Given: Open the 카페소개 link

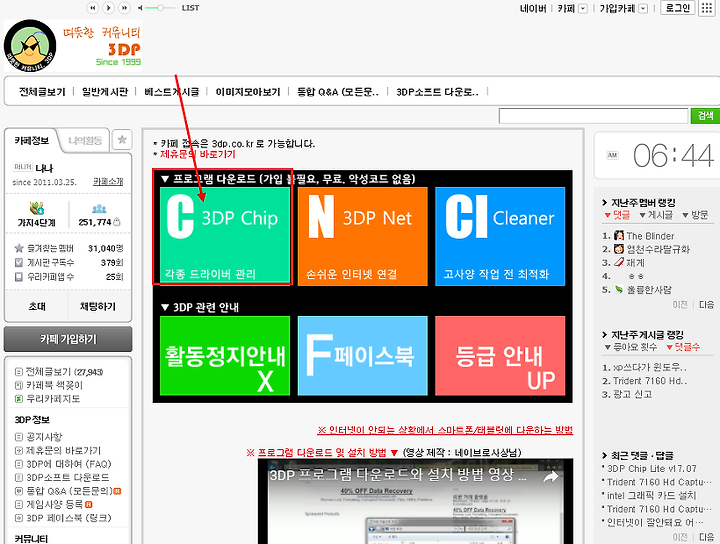Looking at the screenshot, I should click(x=108, y=182).
